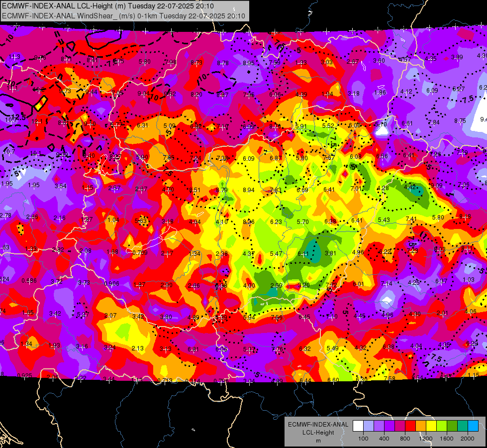Click the sky blue legend swatch
The image size is (487, 448).
coord(473,426)
